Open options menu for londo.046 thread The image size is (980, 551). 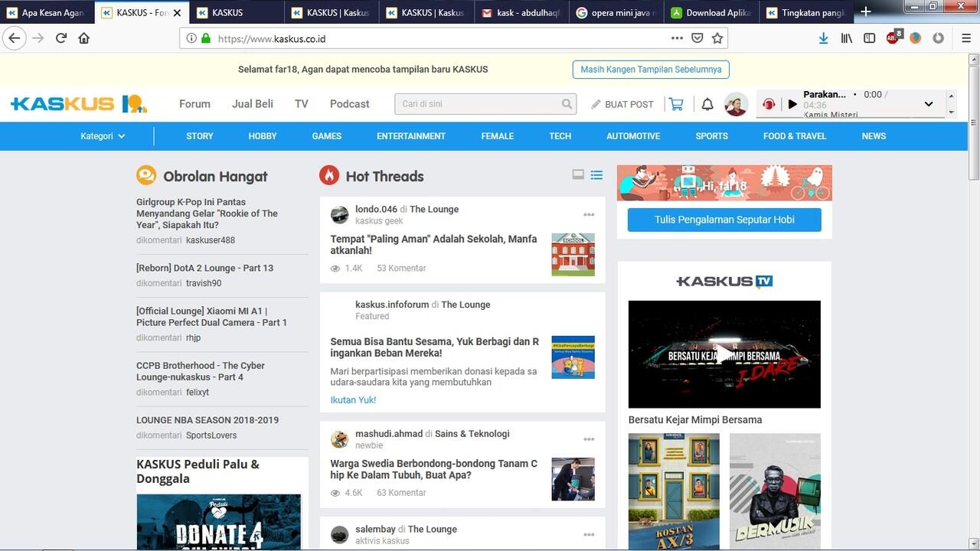pos(589,215)
